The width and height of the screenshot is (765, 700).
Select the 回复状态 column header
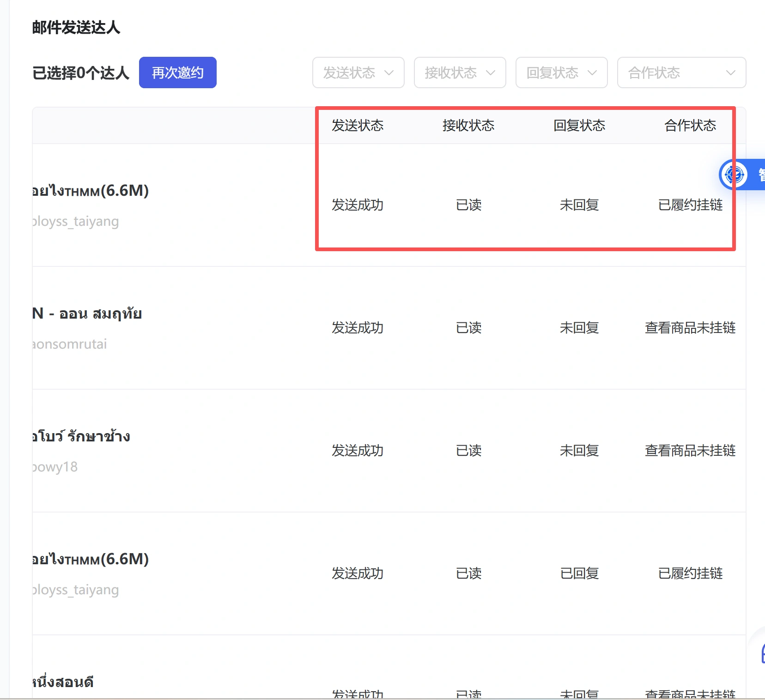click(x=579, y=126)
